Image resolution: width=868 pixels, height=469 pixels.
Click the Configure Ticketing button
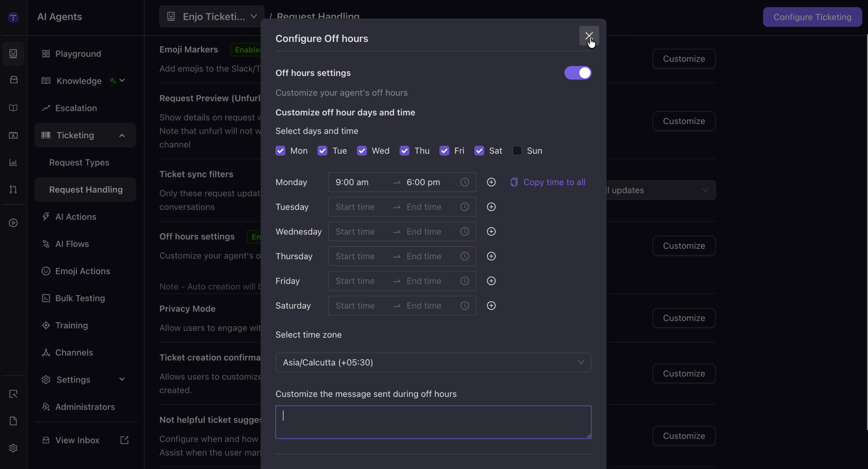coord(812,17)
